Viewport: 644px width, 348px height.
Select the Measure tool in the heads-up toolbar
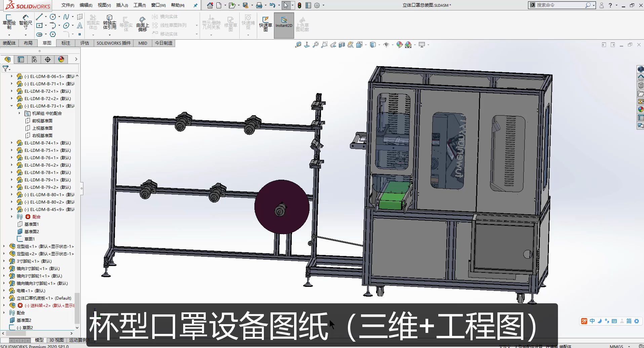pyautogui.click(x=298, y=44)
